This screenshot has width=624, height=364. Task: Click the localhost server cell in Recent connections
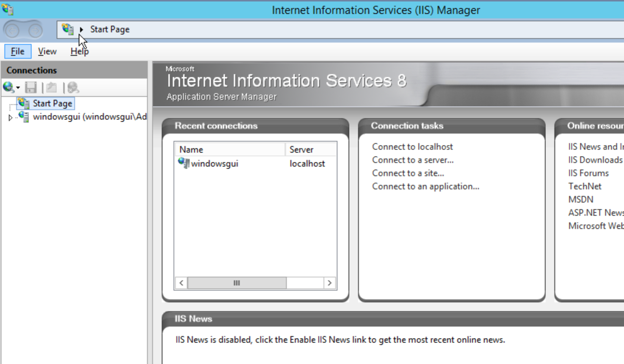[307, 163]
